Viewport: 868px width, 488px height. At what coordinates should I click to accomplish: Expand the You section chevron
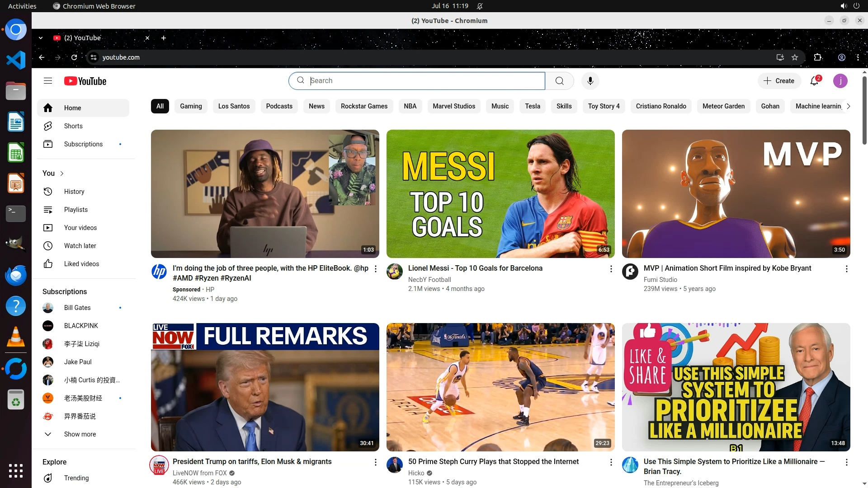[x=62, y=174]
